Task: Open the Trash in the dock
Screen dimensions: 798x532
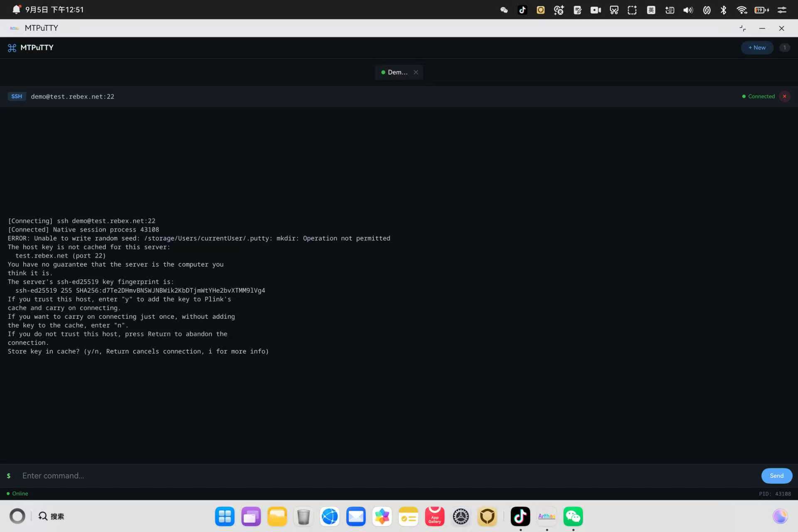Action: click(x=303, y=517)
